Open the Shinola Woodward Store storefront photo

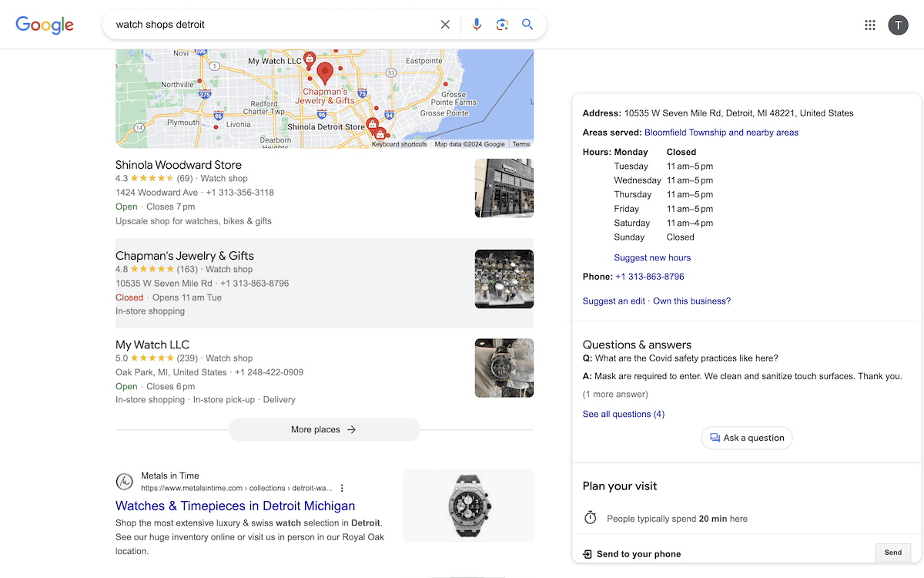(504, 188)
